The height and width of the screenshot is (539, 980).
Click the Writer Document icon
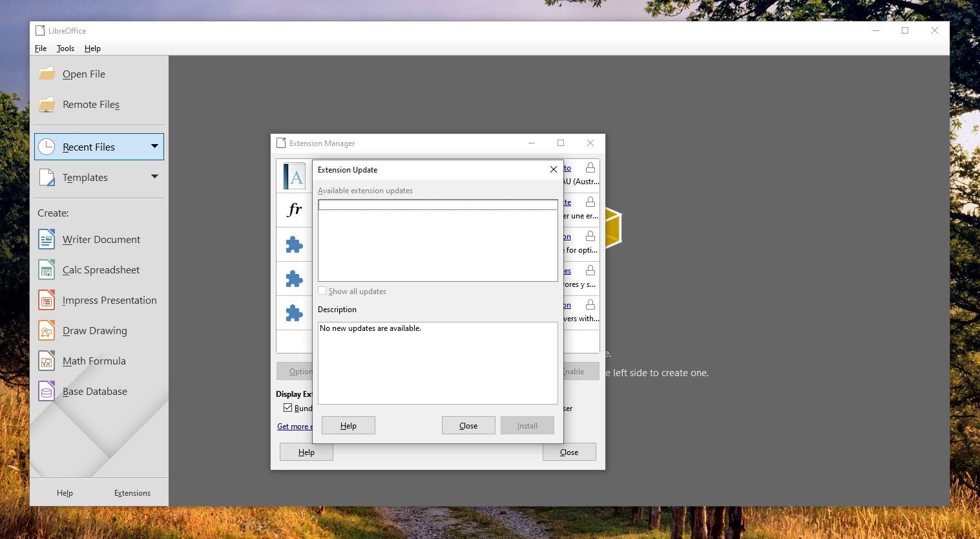tap(47, 239)
